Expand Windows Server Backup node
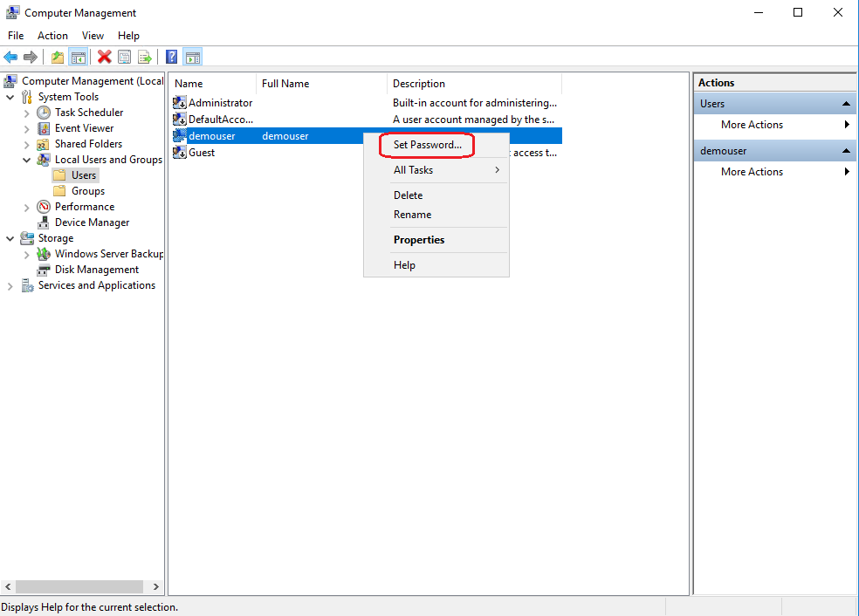Screen dimensions: 859x616 [27, 255]
